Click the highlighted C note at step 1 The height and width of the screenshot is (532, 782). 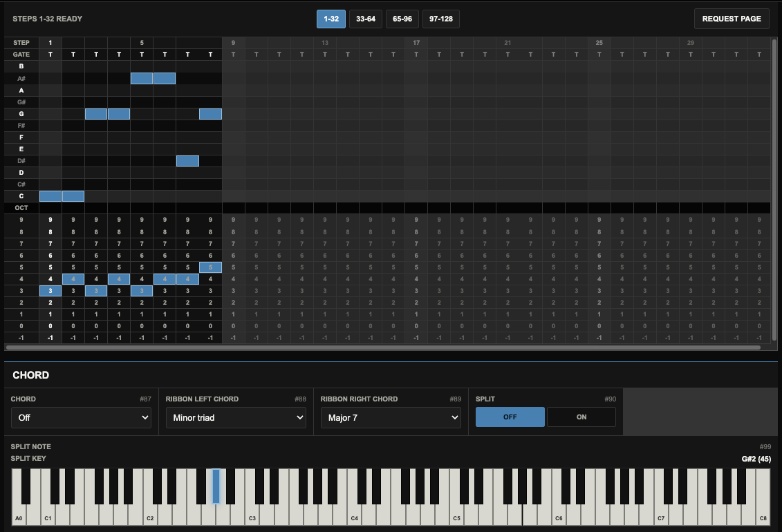point(50,196)
